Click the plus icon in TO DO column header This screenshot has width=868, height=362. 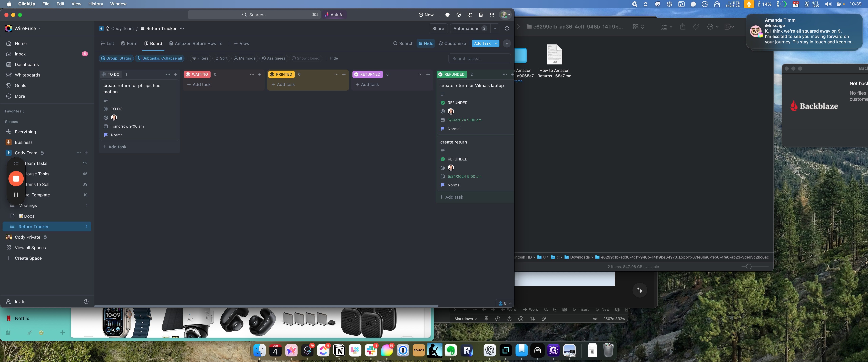point(176,74)
